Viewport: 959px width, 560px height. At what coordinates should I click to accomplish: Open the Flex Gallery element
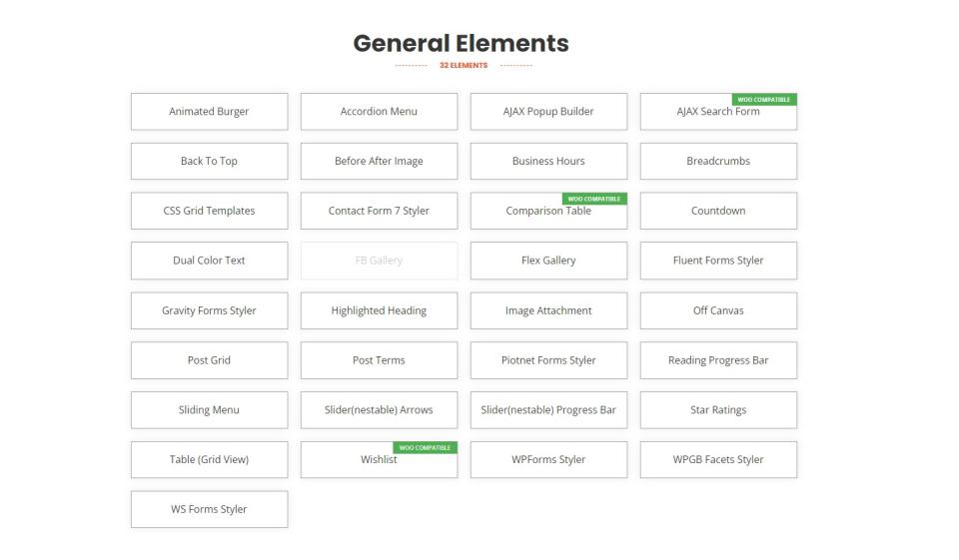pos(548,261)
